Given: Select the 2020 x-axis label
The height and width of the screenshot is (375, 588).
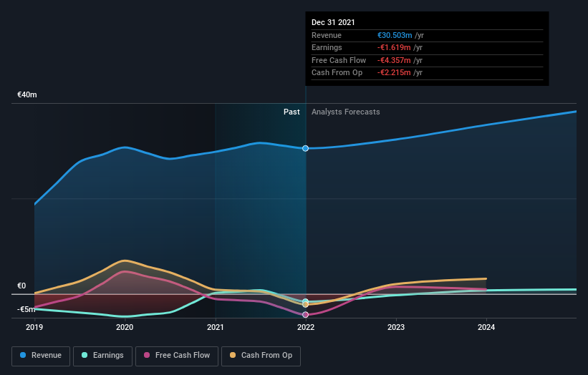Looking at the screenshot, I should [x=125, y=327].
